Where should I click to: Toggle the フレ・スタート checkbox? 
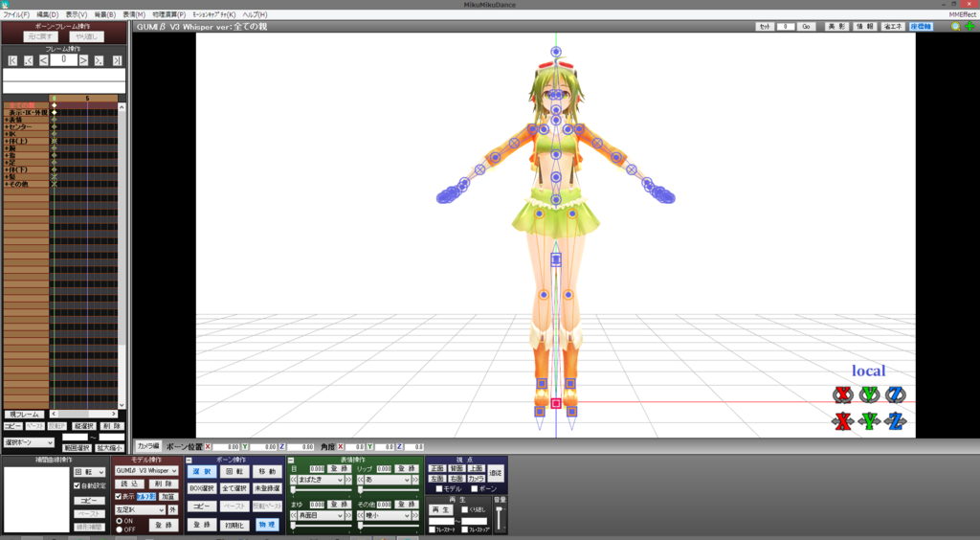432,530
